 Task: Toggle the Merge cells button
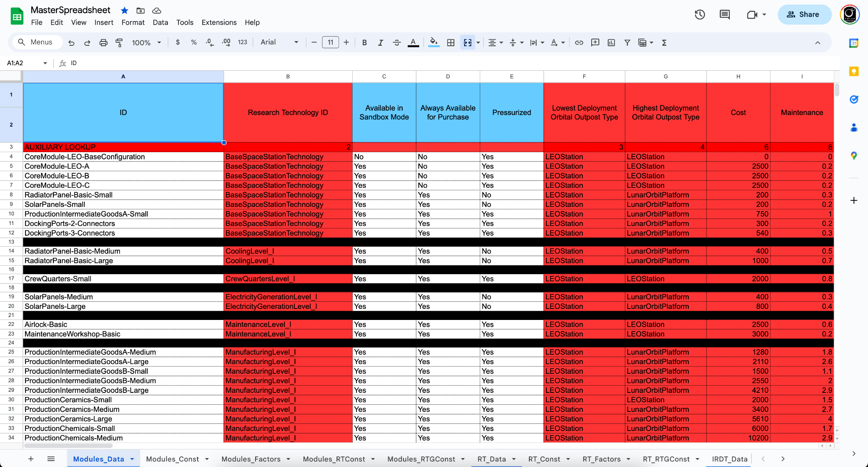tap(467, 42)
